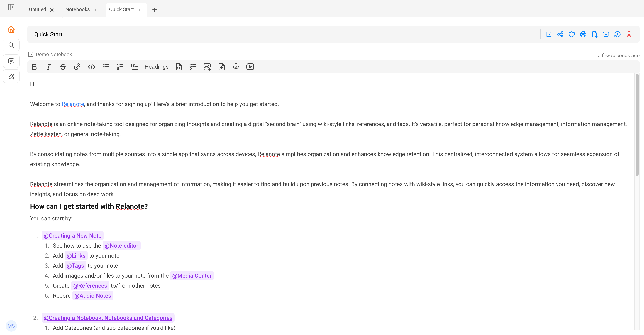Create a new note with pencil-plus icon

tap(11, 77)
